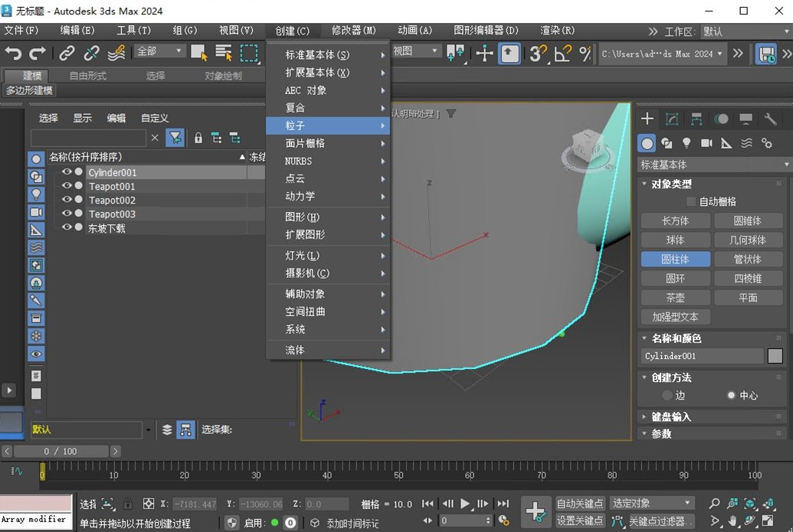Toggle visibility eye for Cylinder001
The image size is (793, 532).
pyautogui.click(x=66, y=171)
